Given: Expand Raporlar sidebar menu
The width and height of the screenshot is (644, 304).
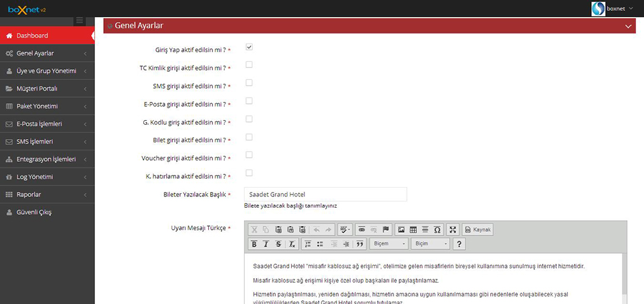Looking at the screenshot, I should 47,194.
